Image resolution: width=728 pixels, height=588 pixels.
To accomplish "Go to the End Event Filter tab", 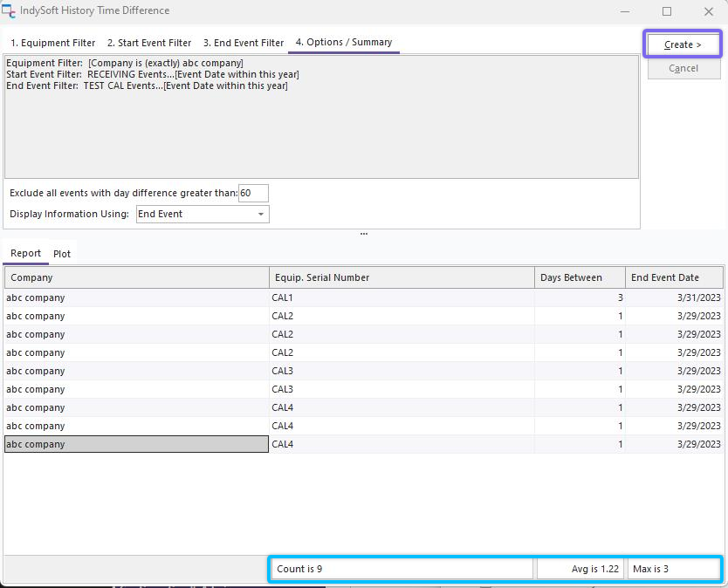I will (244, 43).
